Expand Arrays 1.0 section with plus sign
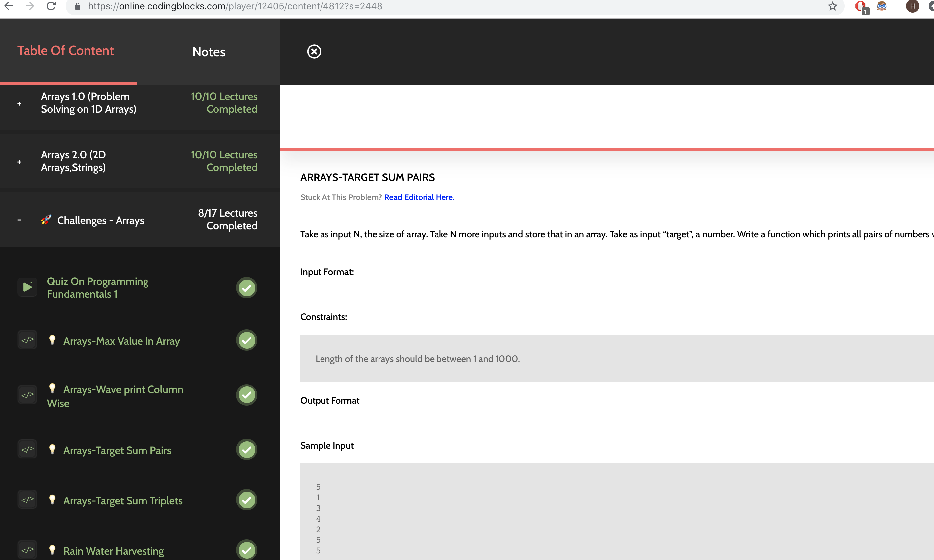934x560 pixels. (x=19, y=103)
